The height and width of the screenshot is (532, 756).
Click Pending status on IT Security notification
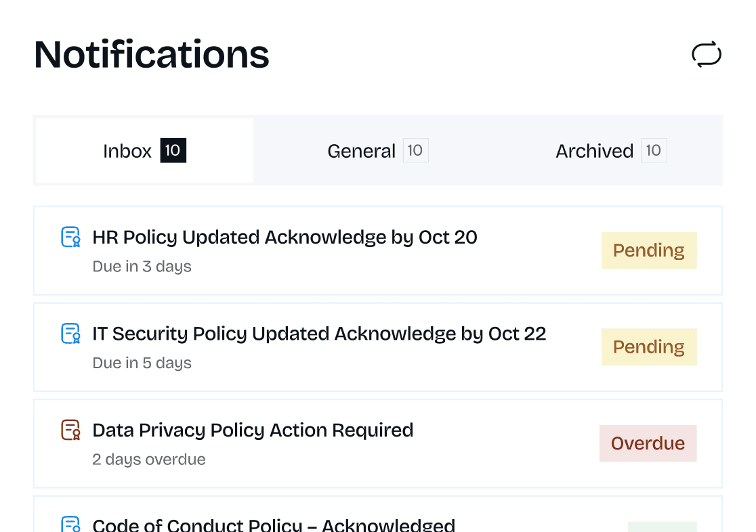click(x=648, y=347)
